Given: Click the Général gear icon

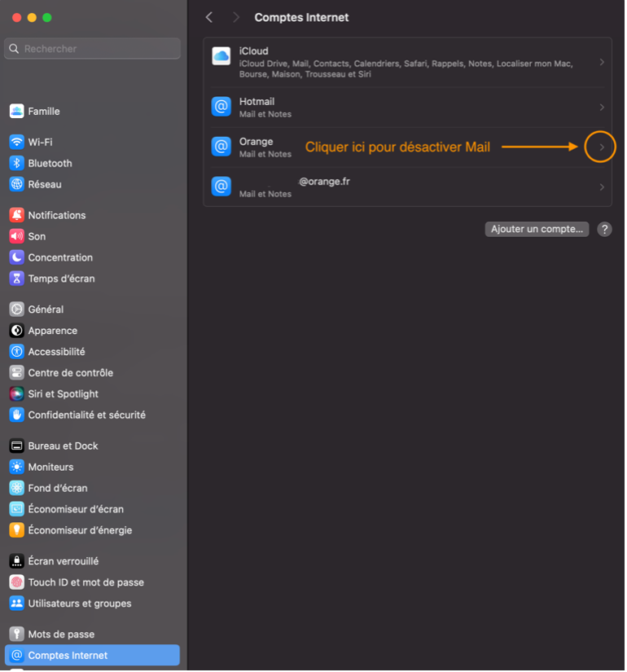Looking at the screenshot, I should point(17,310).
